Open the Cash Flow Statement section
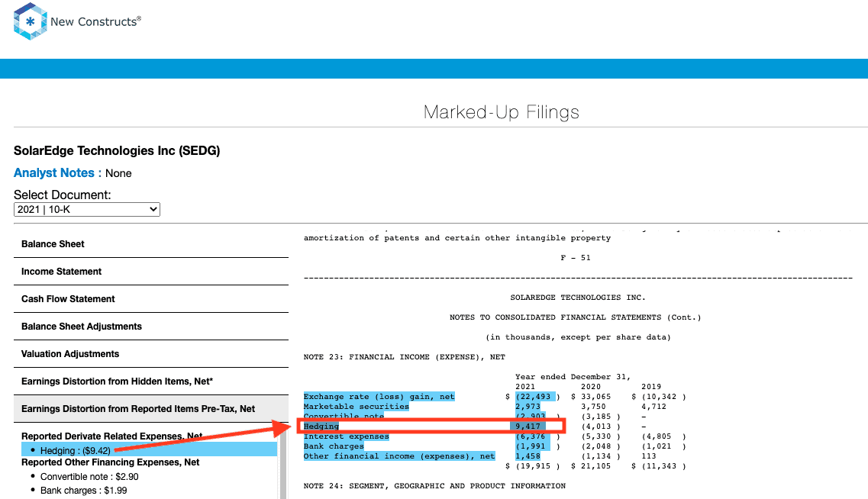Image resolution: width=868 pixels, height=499 pixels. [x=151, y=299]
